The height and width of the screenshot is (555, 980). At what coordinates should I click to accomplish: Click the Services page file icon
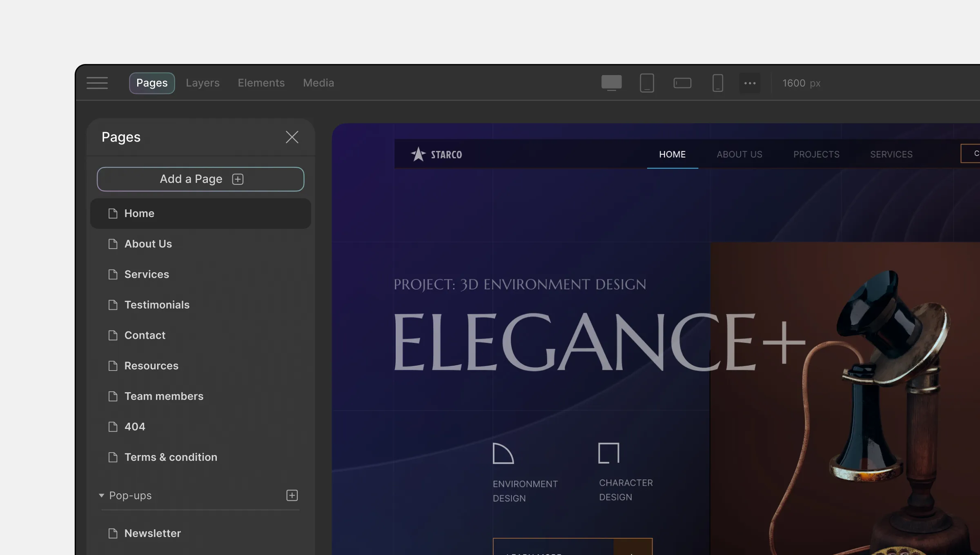point(113,274)
